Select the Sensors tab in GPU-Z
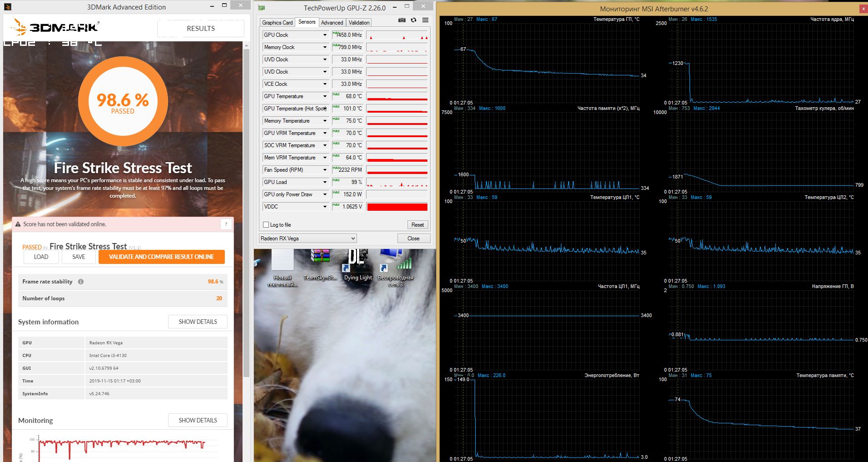 click(307, 22)
